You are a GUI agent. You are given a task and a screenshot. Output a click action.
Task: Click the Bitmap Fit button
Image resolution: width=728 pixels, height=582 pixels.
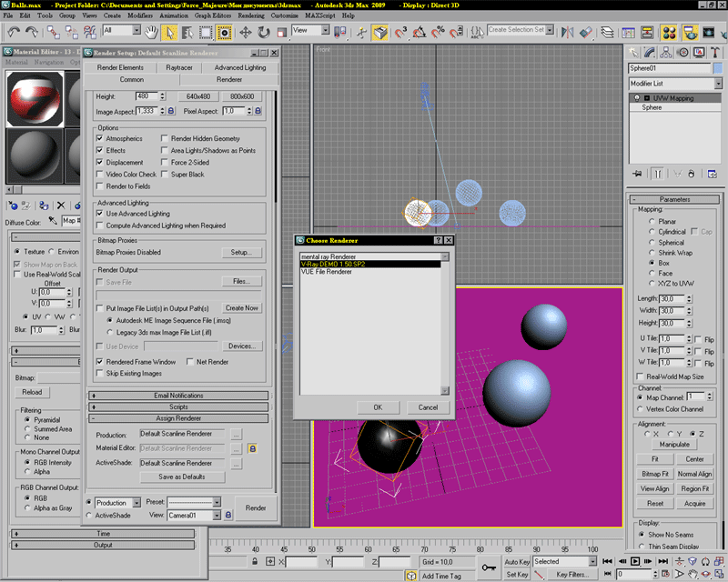click(654, 474)
